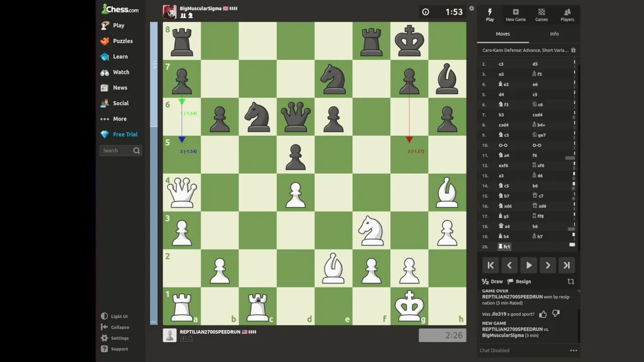Click the white king on g1
The width and height of the screenshot is (644, 362).
[x=410, y=306]
